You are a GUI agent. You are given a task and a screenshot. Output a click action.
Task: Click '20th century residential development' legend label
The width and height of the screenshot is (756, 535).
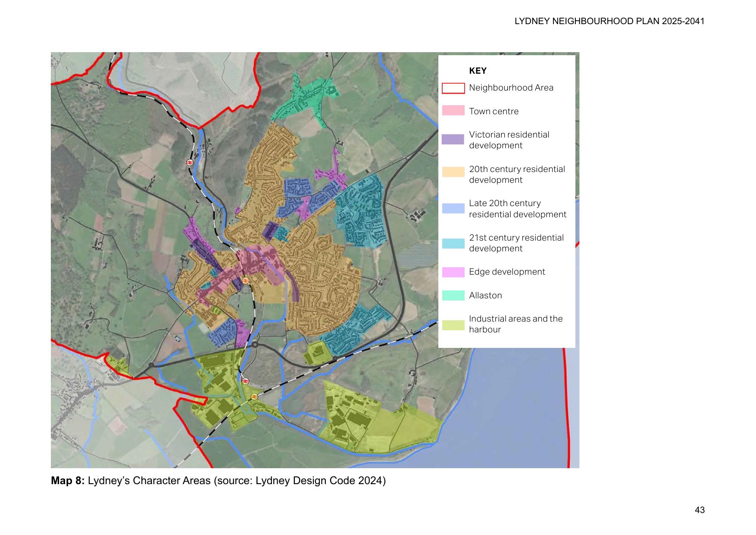tap(517, 174)
